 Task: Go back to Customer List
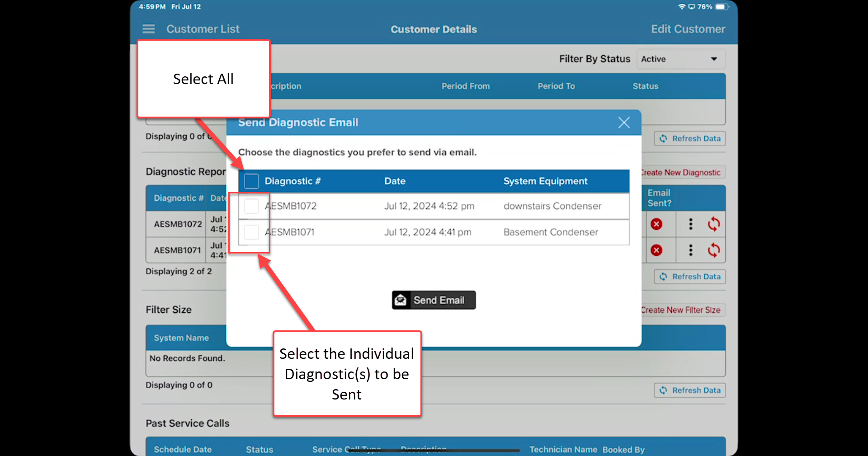pyautogui.click(x=203, y=29)
